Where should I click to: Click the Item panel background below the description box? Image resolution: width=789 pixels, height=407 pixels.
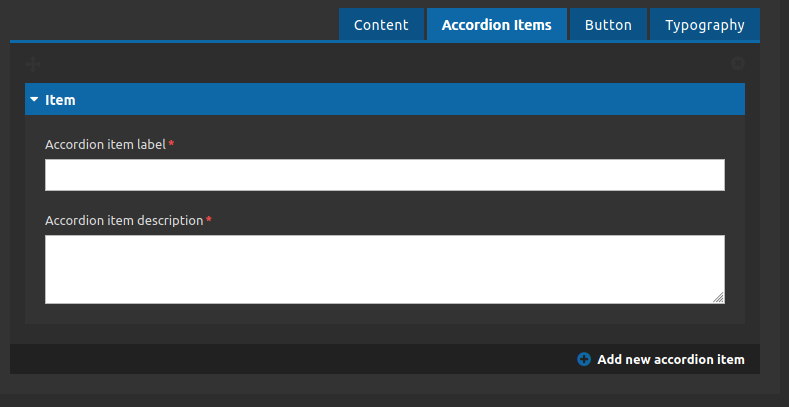384,313
